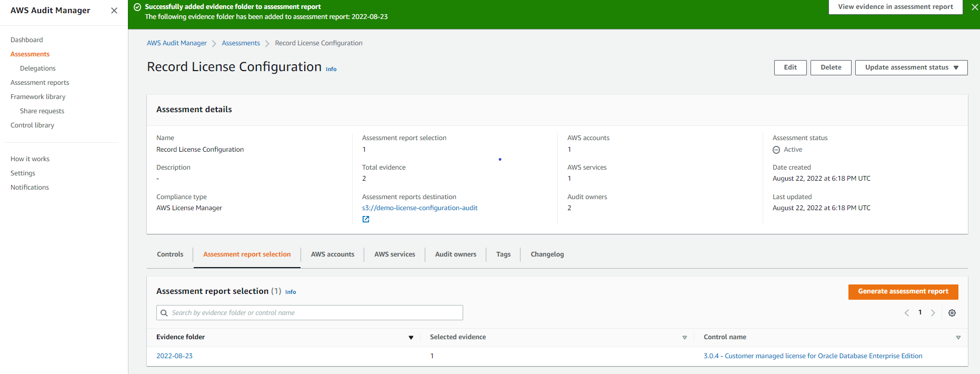The image size is (980, 374).
Task: Click the Audit owners value 2
Action: 569,208
